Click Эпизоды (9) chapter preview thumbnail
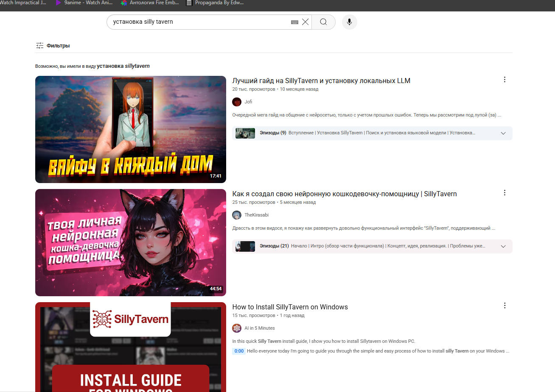The height and width of the screenshot is (392, 555). [x=245, y=133]
